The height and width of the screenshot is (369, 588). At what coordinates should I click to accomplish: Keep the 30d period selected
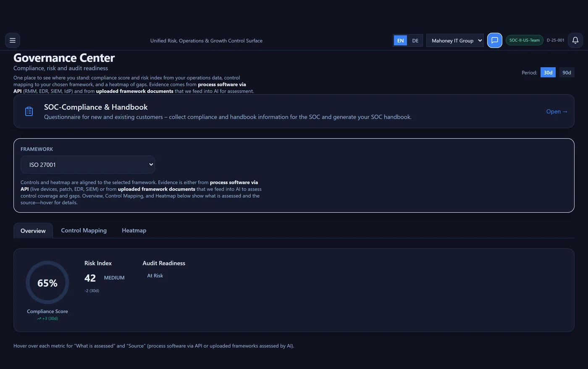[548, 72]
